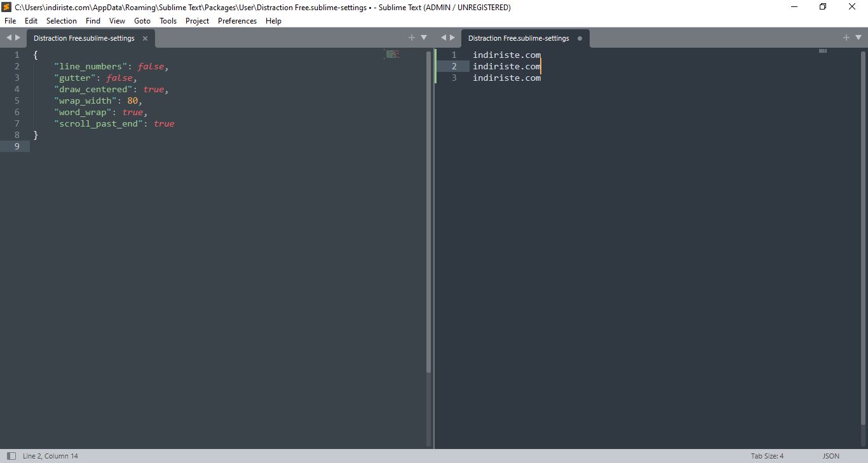The image size is (868, 463).
Task: Go to next tab in right pane
Action: (452, 38)
